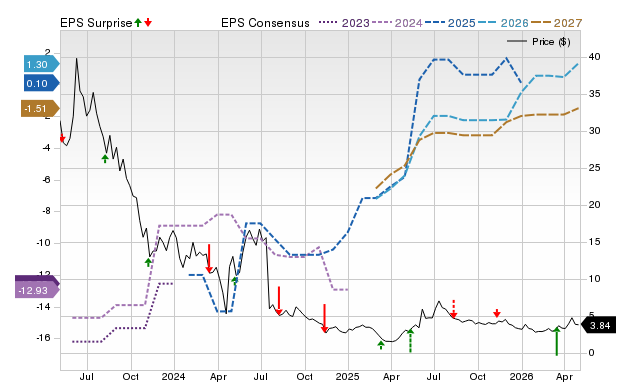Click the red surprise arrow after July 2024

tap(279, 301)
